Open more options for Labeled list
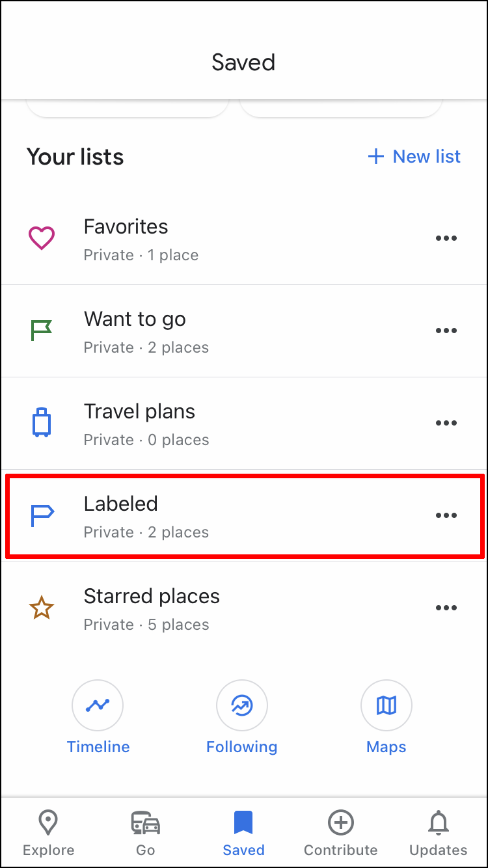 (x=446, y=515)
